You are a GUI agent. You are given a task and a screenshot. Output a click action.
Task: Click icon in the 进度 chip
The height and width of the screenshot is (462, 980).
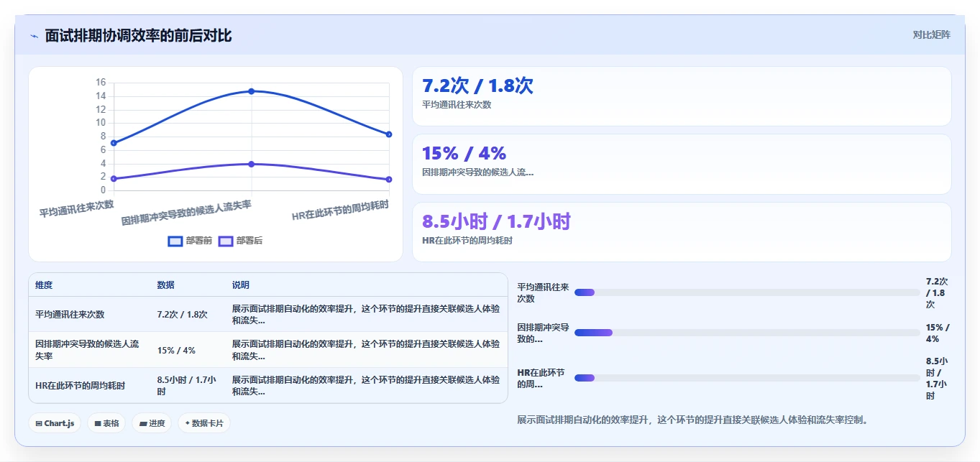click(142, 424)
